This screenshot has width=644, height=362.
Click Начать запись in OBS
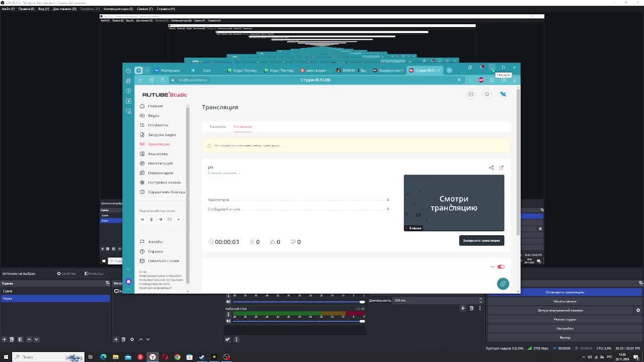565,301
